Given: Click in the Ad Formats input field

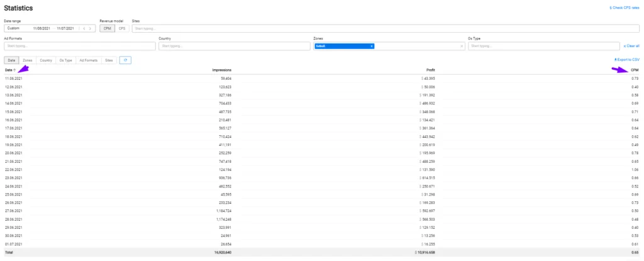Looking at the screenshot, I should 79,46.
